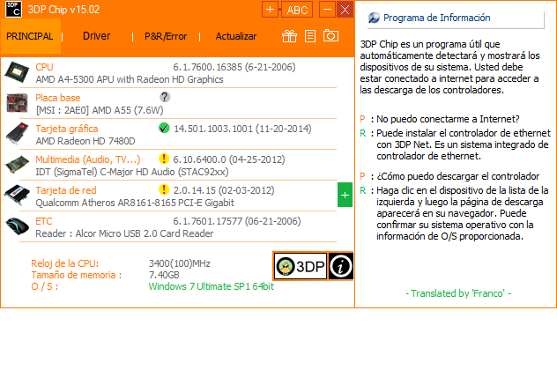Click the CPU chip icon
This screenshot has width=557, height=392.
point(17,72)
